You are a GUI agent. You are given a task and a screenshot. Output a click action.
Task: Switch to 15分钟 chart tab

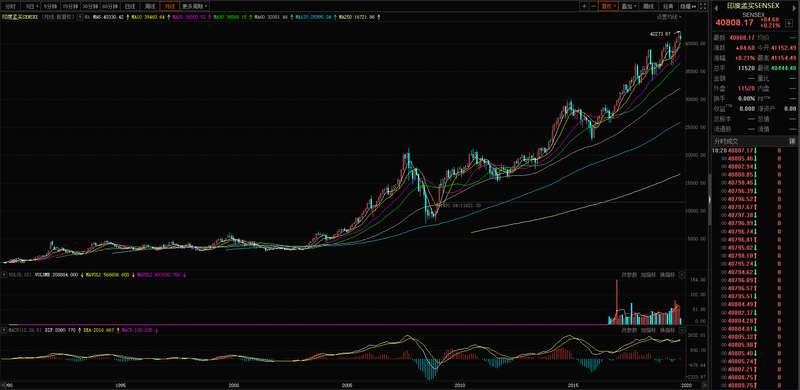(70, 6)
